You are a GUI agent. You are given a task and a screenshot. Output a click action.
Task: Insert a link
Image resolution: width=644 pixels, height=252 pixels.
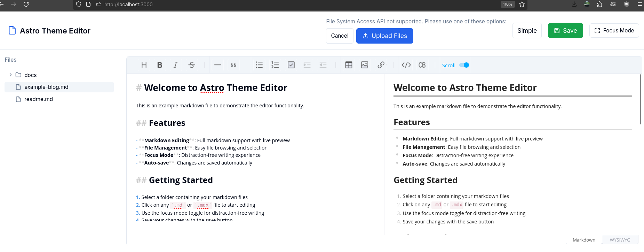coord(381,65)
